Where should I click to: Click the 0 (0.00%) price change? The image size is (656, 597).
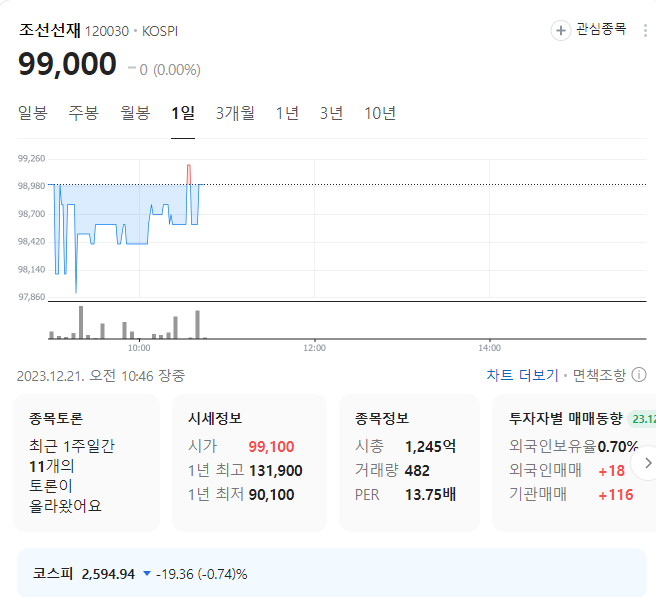(x=169, y=70)
